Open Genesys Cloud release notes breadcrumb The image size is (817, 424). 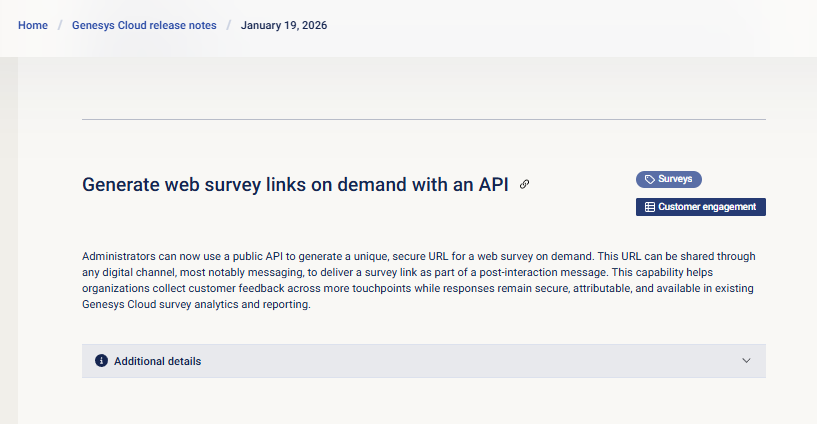coord(144,25)
